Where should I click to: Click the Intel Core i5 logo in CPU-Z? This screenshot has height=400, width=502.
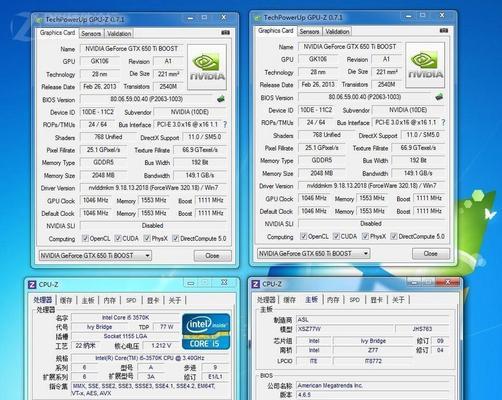pyautogui.click(x=206, y=331)
